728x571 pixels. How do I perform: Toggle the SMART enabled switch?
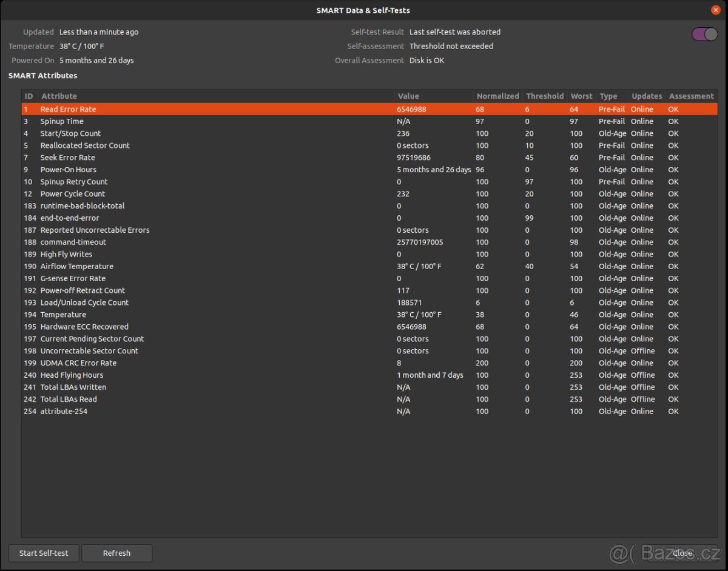click(x=704, y=35)
